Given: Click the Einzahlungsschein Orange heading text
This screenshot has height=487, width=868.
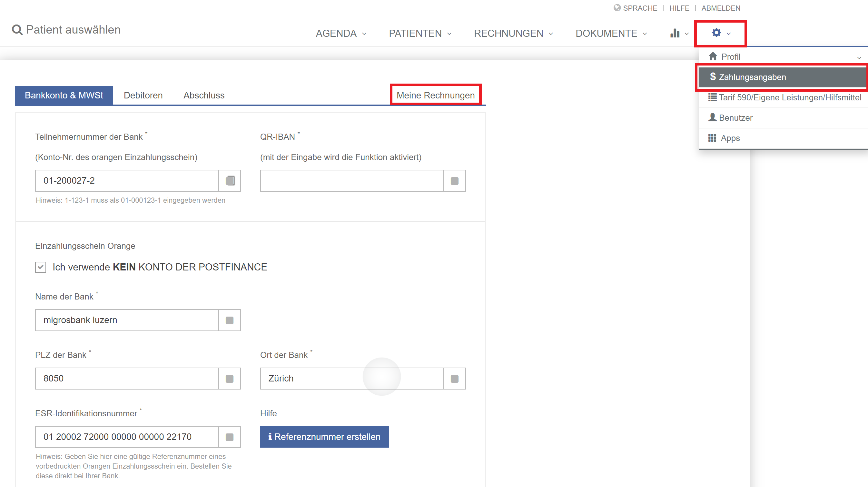Looking at the screenshot, I should pos(85,246).
